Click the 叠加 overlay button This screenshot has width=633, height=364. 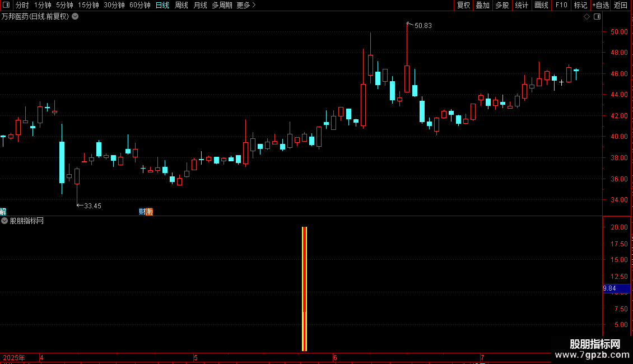483,5
